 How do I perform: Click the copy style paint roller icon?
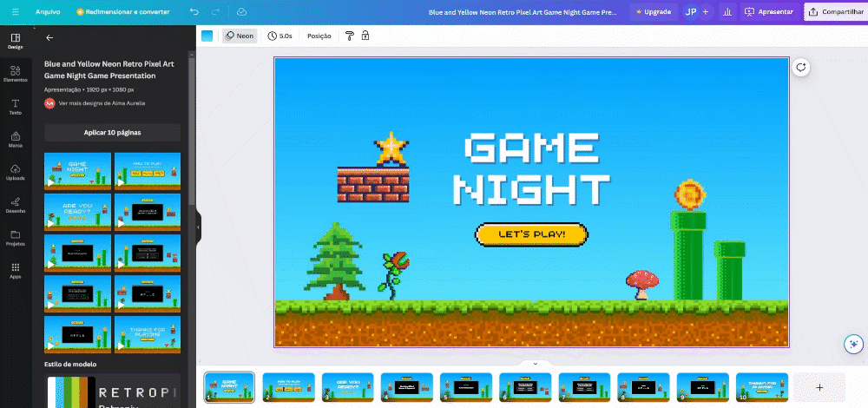click(350, 36)
